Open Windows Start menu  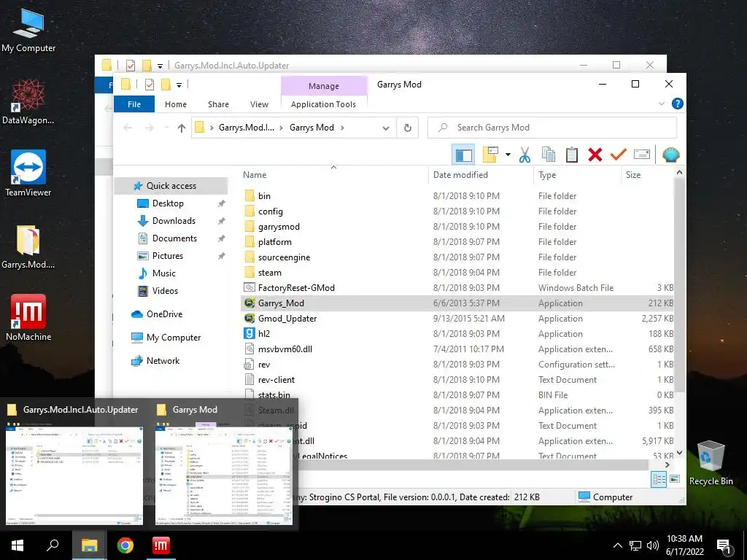[18, 545]
